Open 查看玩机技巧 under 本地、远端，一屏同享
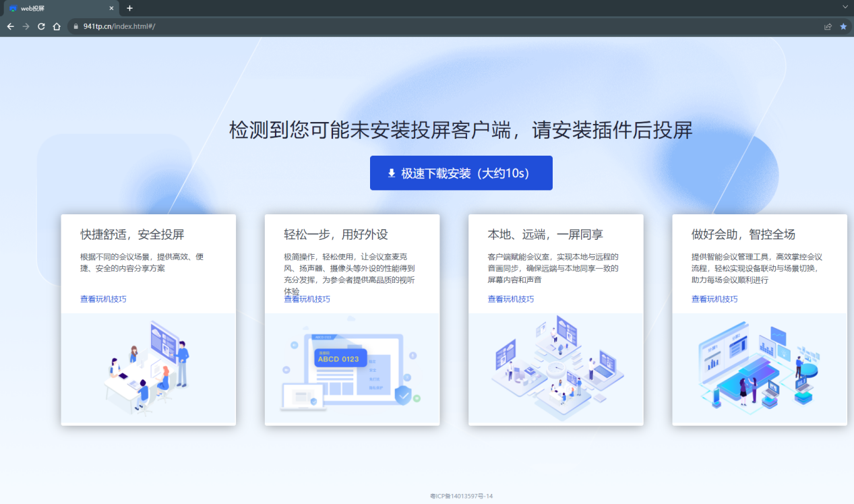 511,299
